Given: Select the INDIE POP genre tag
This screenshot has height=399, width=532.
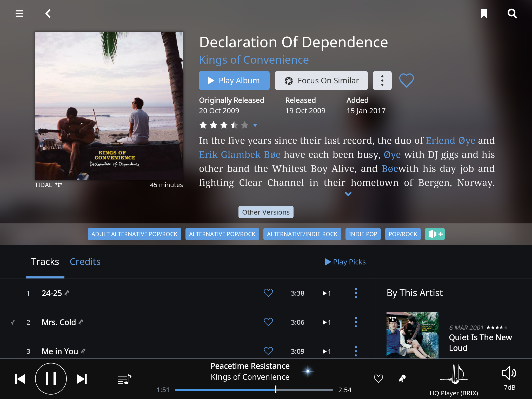Looking at the screenshot, I should (x=363, y=234).
